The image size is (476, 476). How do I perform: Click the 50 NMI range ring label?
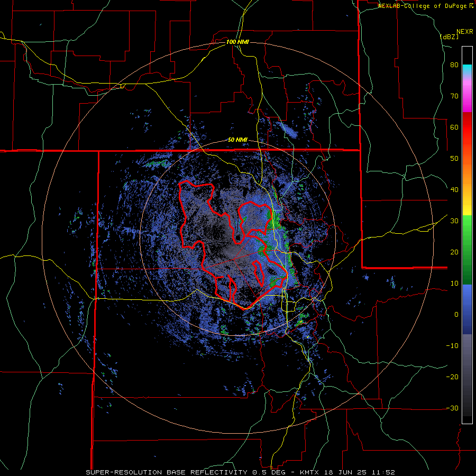tap(237, 140)
